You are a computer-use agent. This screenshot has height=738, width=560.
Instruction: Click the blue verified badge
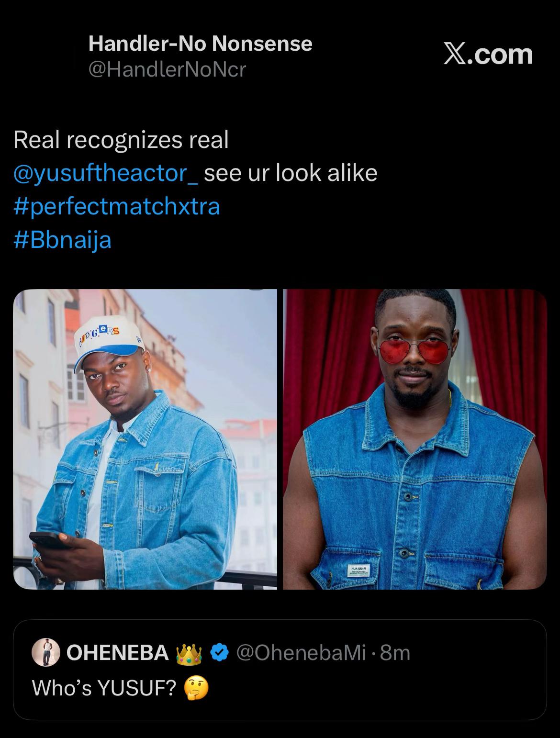click(x=219, y=653)
